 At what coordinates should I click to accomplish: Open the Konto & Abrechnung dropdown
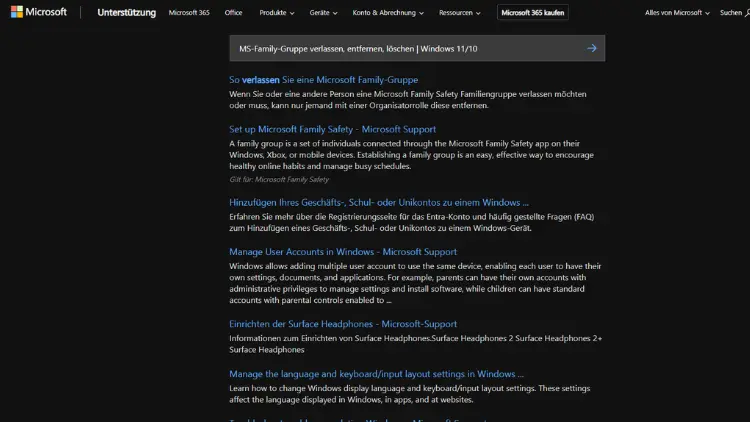coord(388,13)
